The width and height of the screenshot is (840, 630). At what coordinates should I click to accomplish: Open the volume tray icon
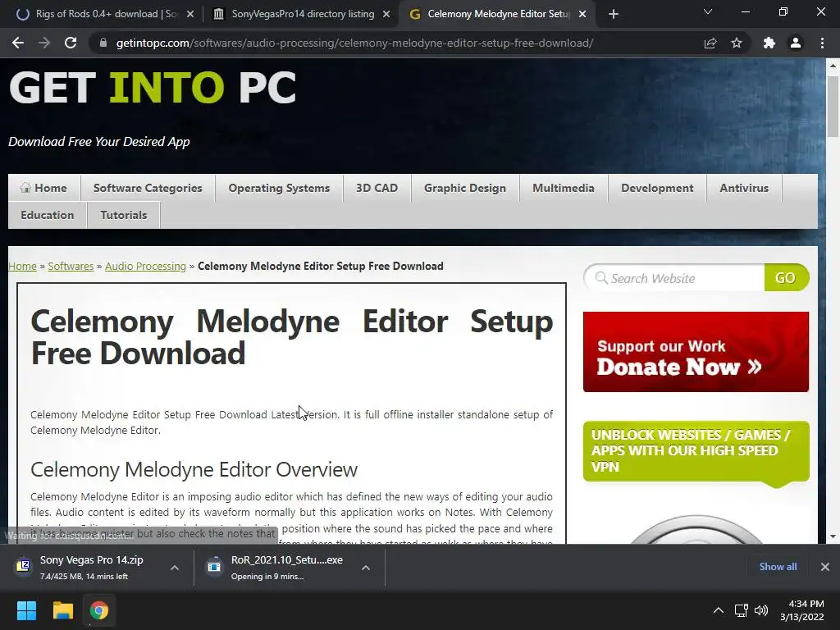tap(760, 610)
